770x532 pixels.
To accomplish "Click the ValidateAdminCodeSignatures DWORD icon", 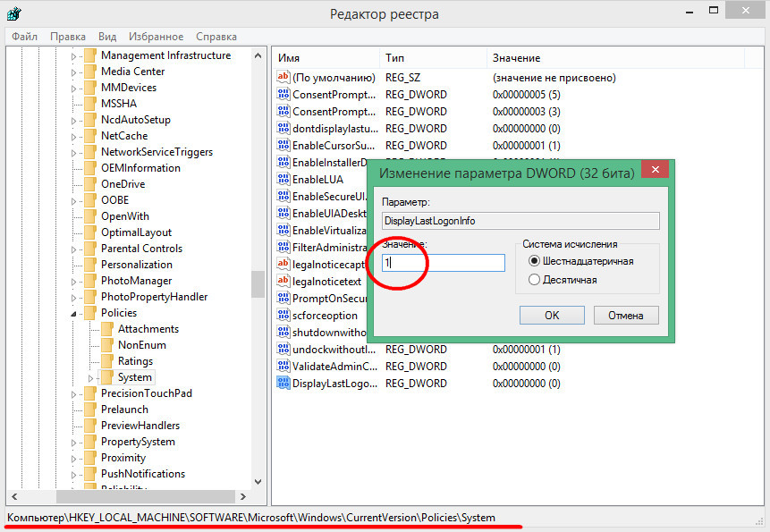I will (x=284, y=367).
